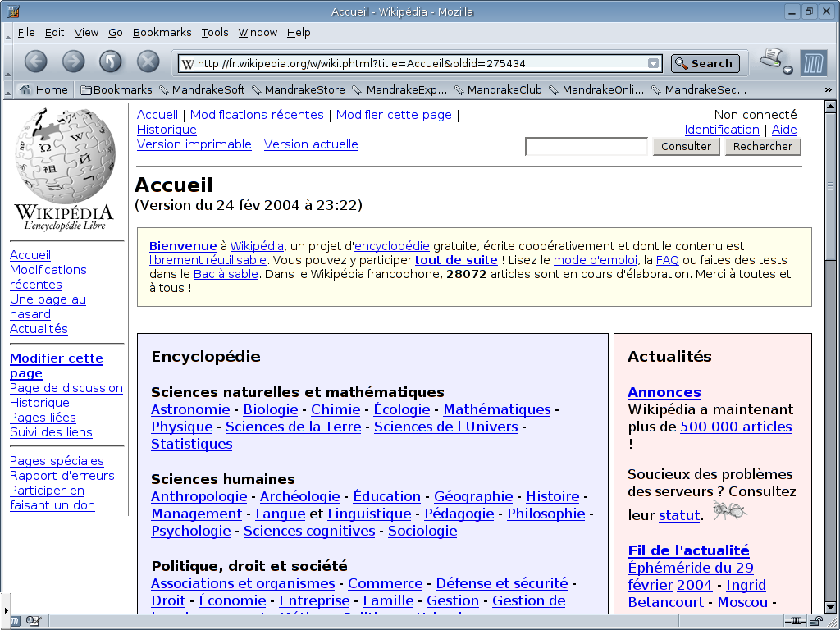Screen dimensions: 840x630
Task: Expand the bookmarks toolbar overflow chevron
Action: pos(829,89)
